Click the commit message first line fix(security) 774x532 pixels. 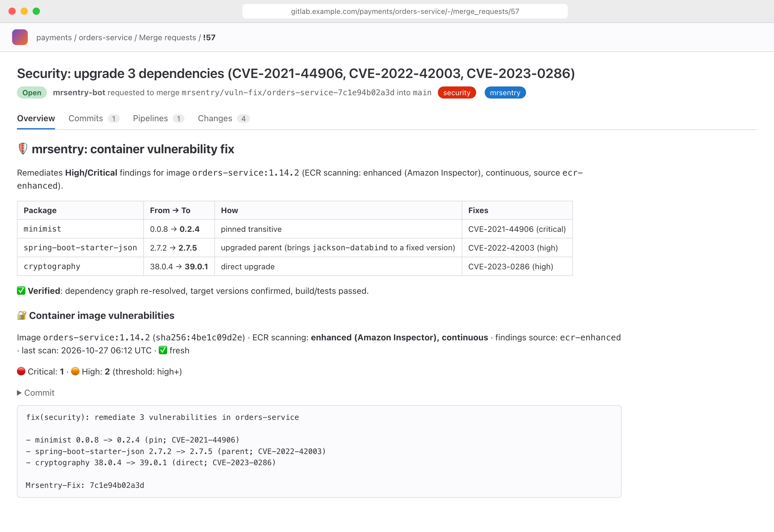click(x=162, y=417)
